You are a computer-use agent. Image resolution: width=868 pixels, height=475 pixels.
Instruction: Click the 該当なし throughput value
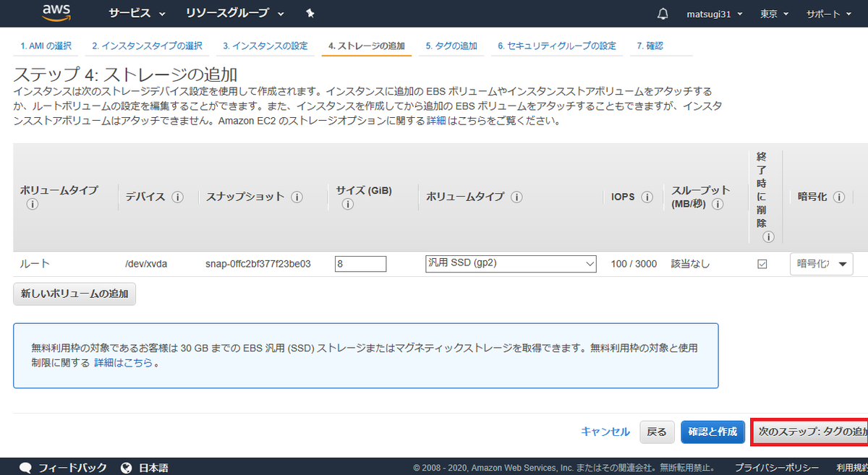click(691, 264)
